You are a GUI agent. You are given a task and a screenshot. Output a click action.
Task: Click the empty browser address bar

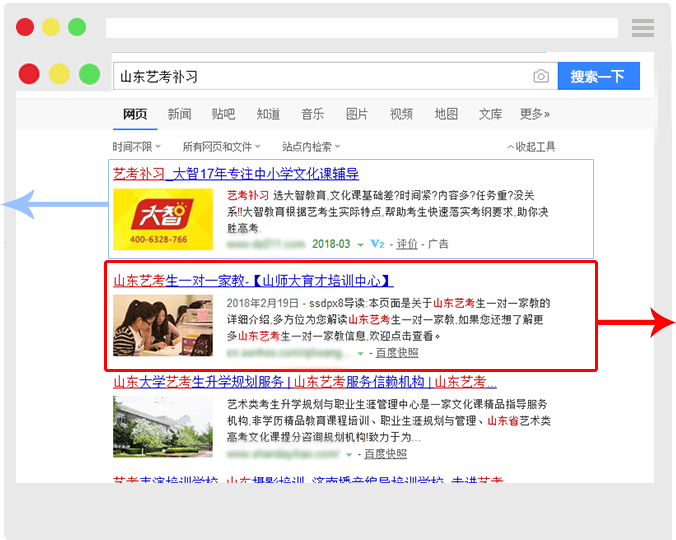click(x=362, y=28)
